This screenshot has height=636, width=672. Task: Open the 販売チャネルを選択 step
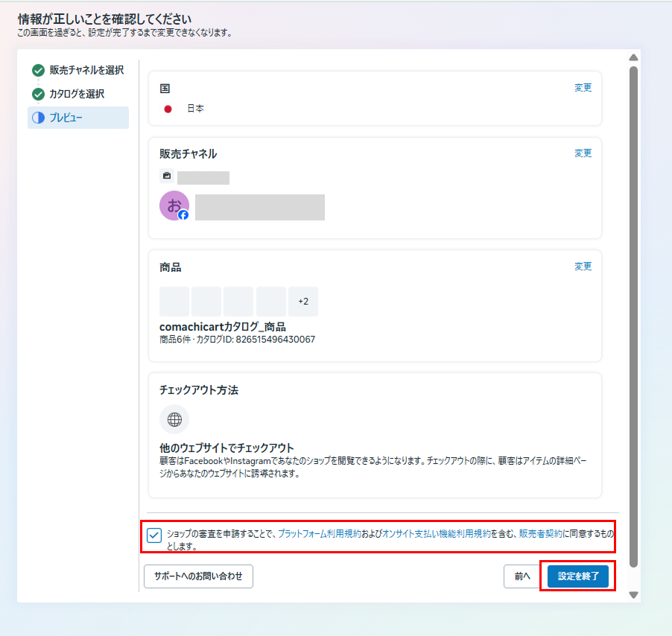point(86,71)
